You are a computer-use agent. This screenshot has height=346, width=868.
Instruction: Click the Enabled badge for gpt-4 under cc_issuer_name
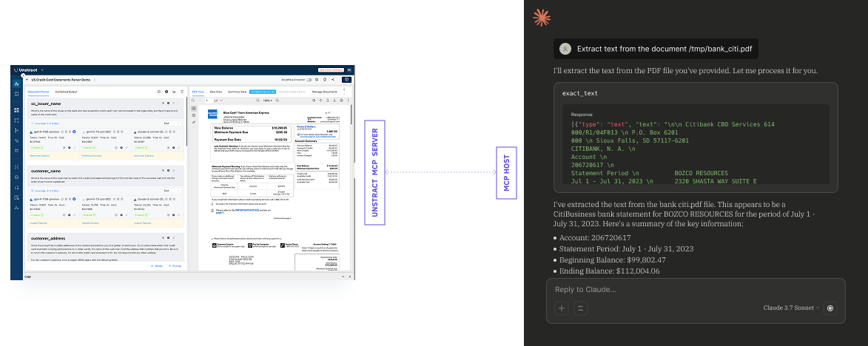(37, 148)
